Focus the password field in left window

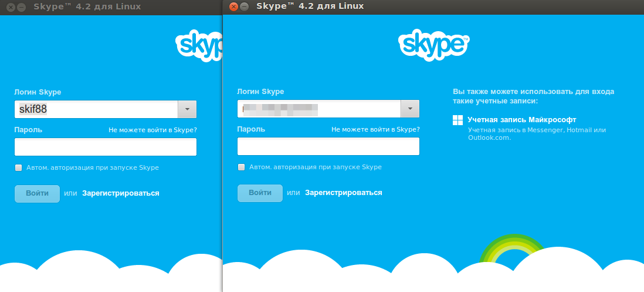click(106, 147)
